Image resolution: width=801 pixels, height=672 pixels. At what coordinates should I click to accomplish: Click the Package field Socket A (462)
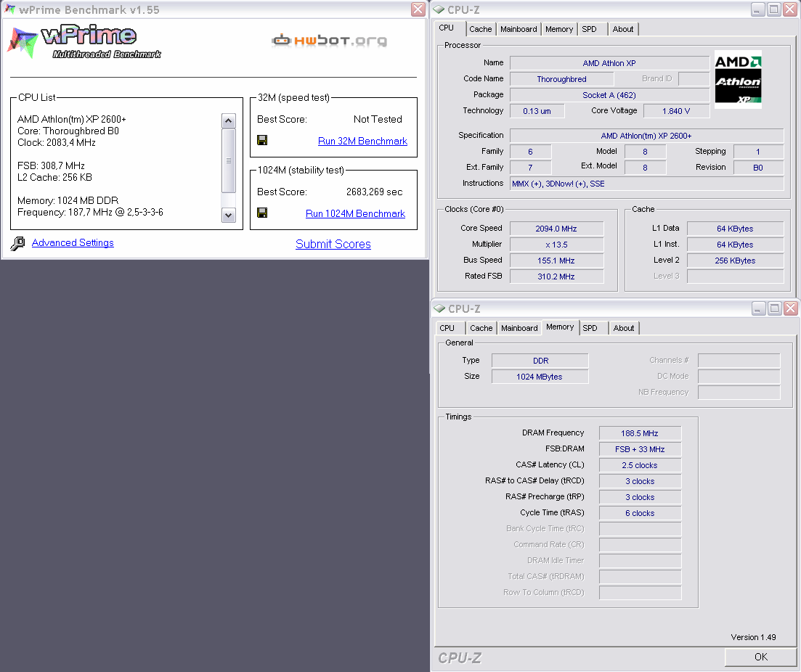click(x=609, y=95)
